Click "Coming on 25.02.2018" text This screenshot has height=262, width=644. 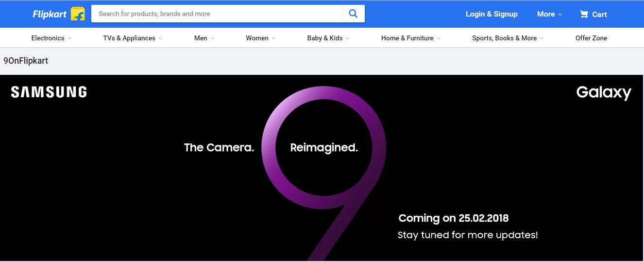click(454, 218)
